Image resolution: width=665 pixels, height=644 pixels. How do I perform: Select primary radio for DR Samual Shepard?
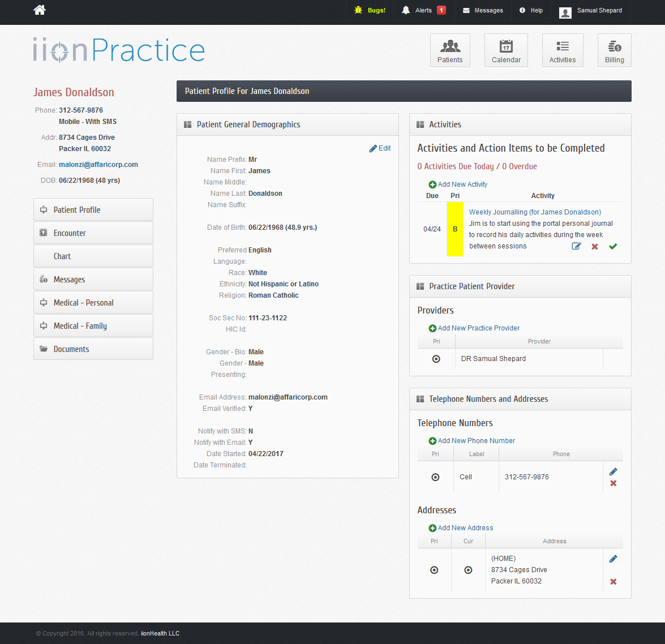(x=436, y=359)
